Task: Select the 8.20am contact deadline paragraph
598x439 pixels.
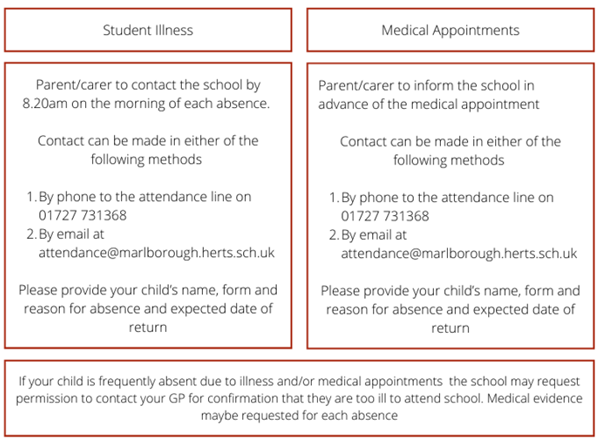Action: [x=146, y=94]
